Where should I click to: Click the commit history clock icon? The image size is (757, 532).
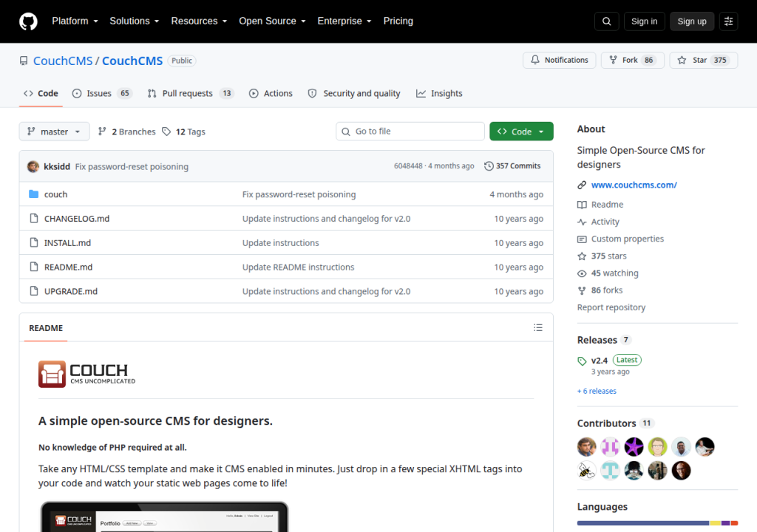point(489,166)
